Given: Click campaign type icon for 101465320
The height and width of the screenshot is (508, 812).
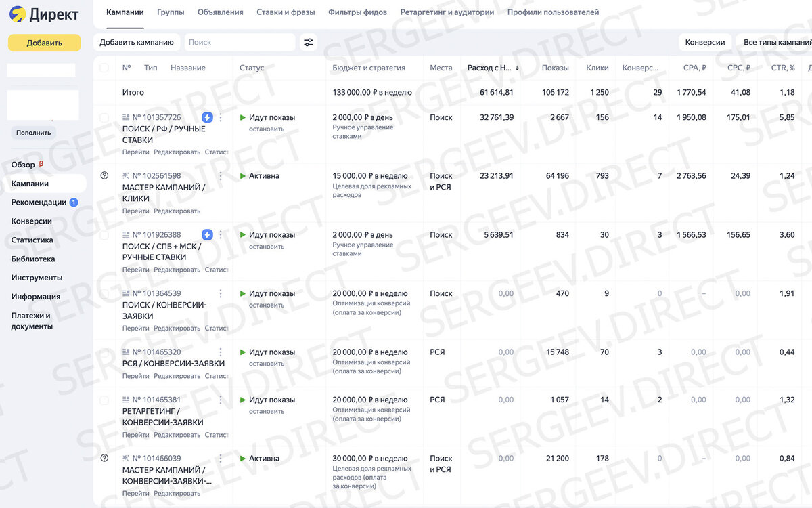Looking at the screenshot, I should coord(126,352).
